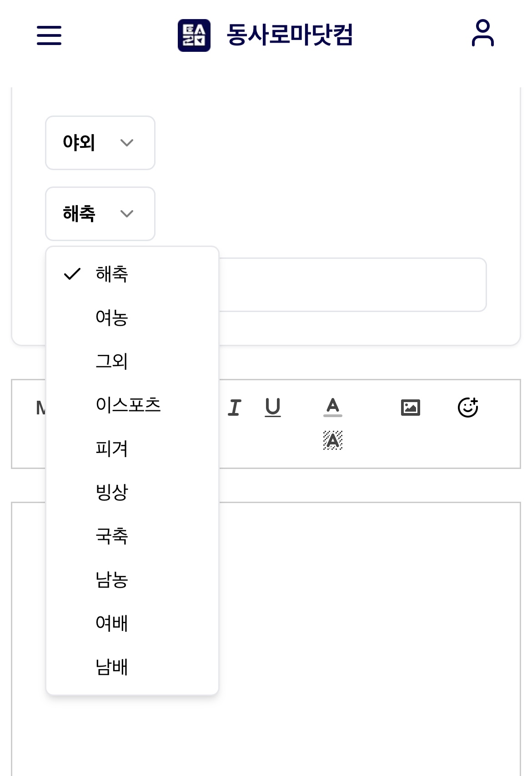Collapse the 해축 subcategory dropdown
532x776 pixels.
pos(100,214)
